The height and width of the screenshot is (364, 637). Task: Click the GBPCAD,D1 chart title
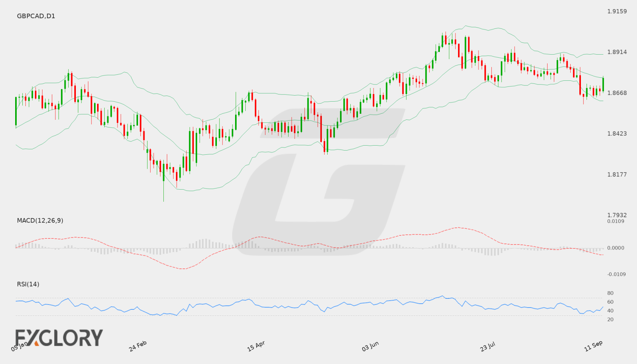(36, 16)
